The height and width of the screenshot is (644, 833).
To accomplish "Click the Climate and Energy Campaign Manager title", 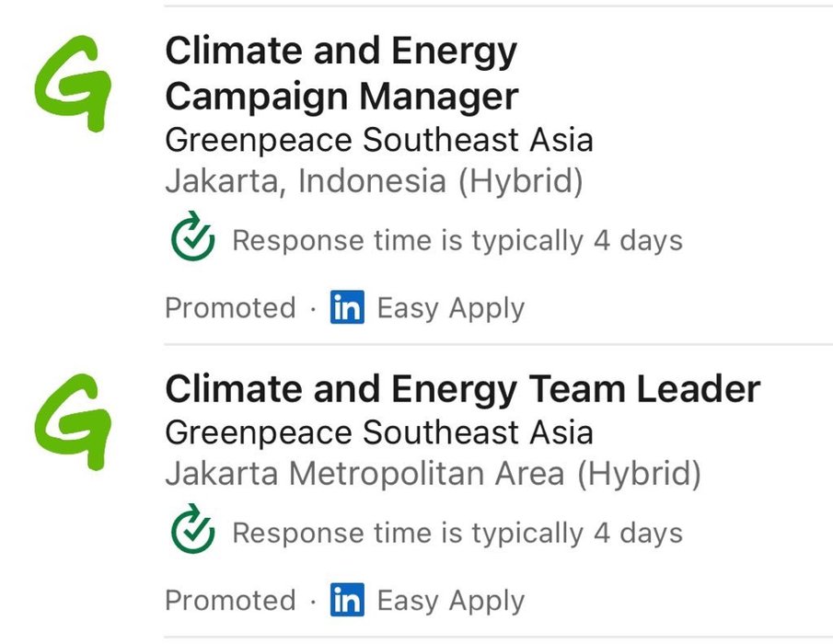I will [341, 74].
